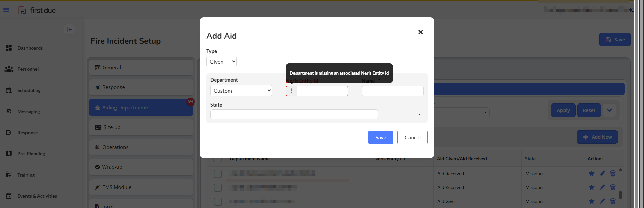644x208 pixels.
Task: Open the hamburger menu icon
Action: 6,10
